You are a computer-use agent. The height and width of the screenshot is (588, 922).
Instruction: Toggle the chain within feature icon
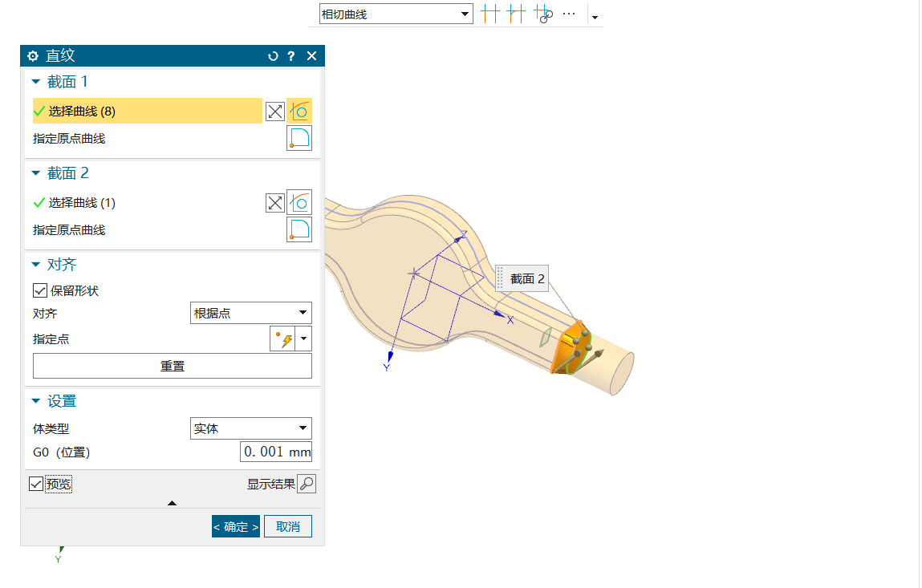[542, 14]
